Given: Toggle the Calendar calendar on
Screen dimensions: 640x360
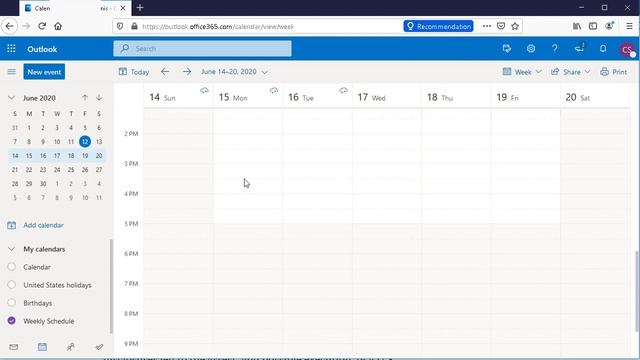Looking at the screenshot, I should pos(11,267).
